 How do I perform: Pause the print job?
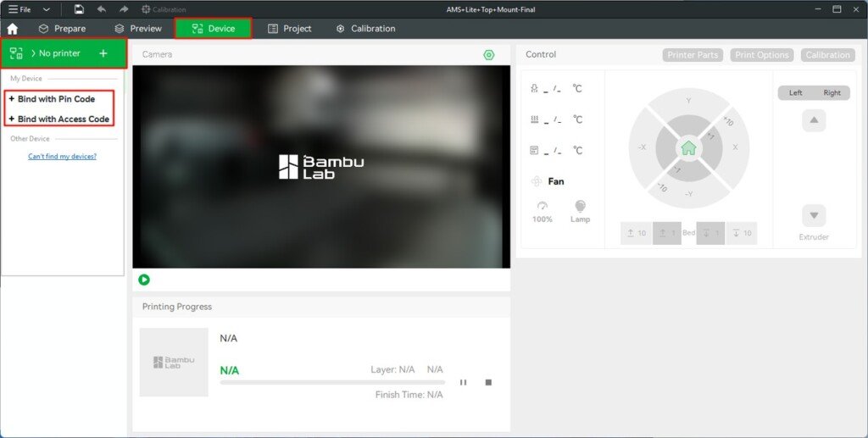(464, 382)
